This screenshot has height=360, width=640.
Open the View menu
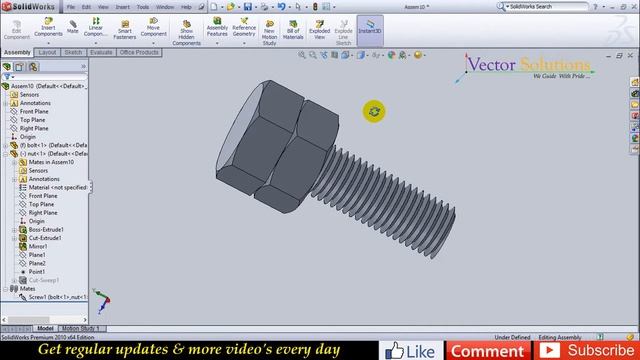pyautogui.click(x=103, y=7)
